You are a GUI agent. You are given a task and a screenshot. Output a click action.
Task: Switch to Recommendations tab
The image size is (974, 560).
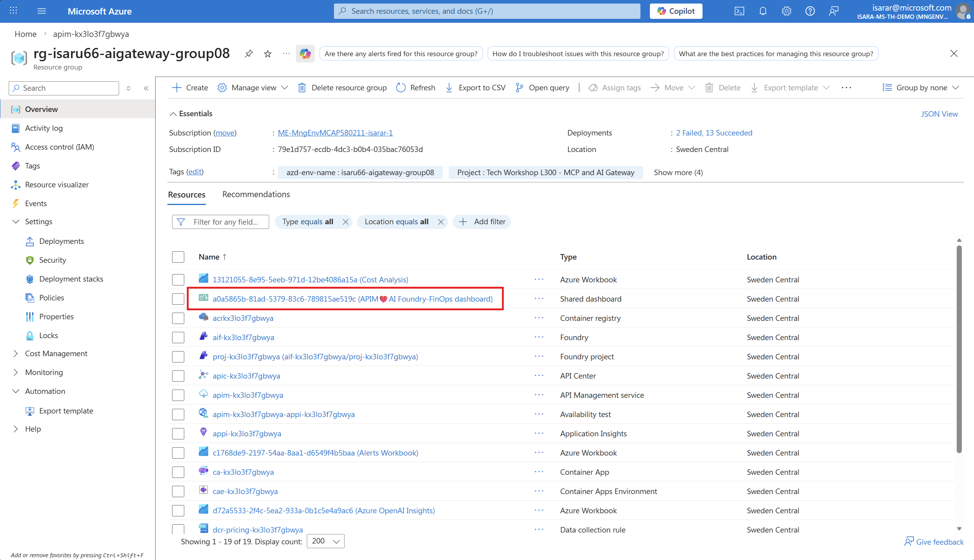click(x=256, y=194)
